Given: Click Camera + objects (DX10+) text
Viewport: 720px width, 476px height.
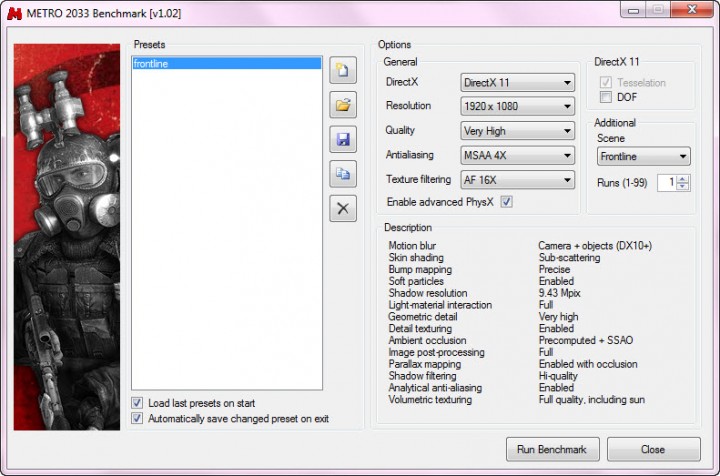Looking at the screenshot, I should 595,246.
